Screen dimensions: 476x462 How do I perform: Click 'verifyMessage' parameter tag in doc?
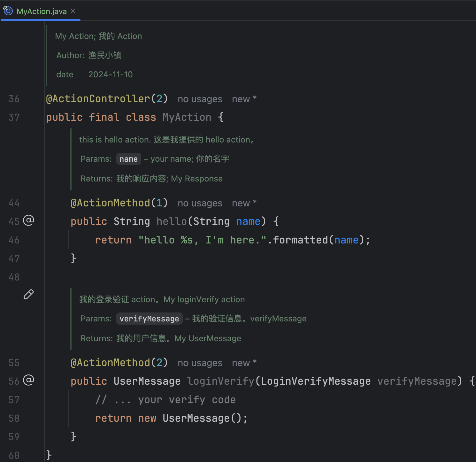pyautogui.click(x=149, y=319)
